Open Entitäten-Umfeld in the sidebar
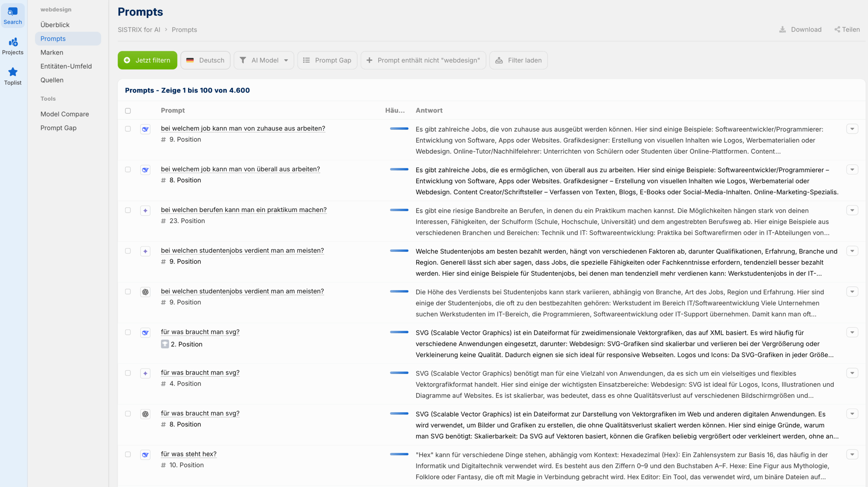The height and width of the screenshot is (487, 868). pos(66,66)
